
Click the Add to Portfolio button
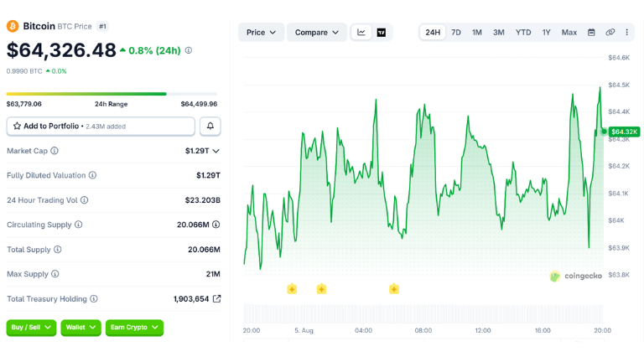[101, 126]
